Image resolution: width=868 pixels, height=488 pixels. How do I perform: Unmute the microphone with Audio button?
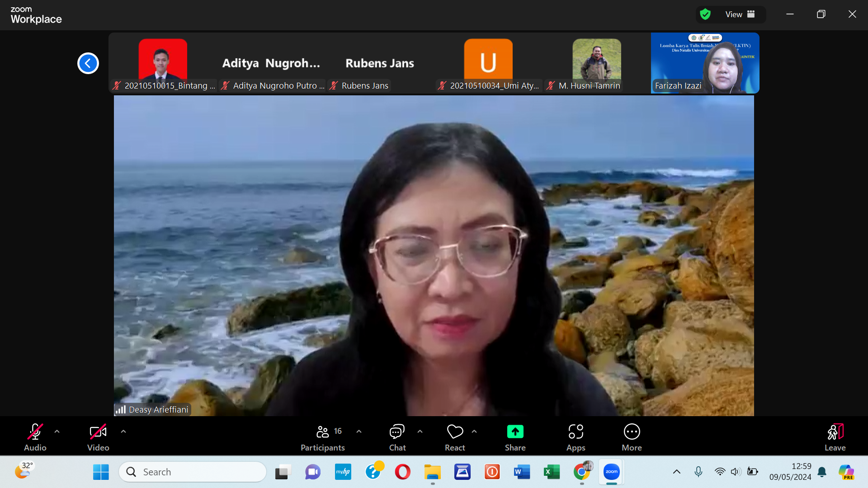coord(35,437)
